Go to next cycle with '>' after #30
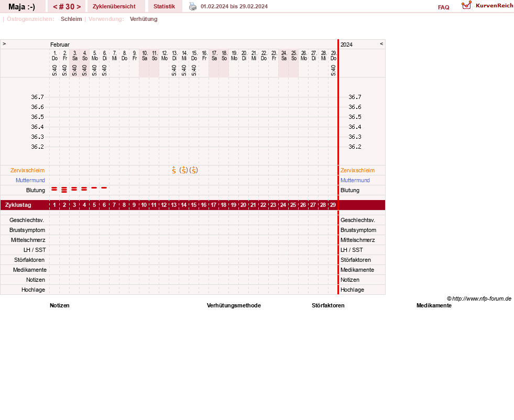Viewport: 514px width, 420px height. click(x=79, y=7)
